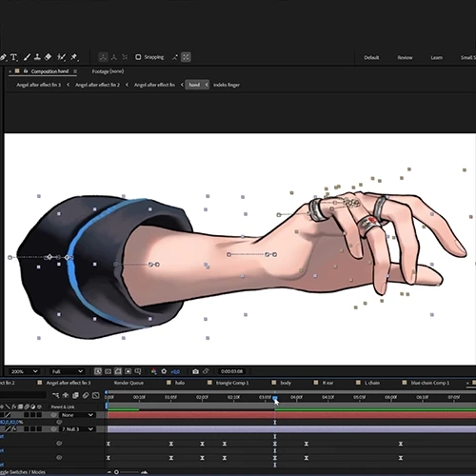Switch to R ear timeline tab
Image resolution: width=476 pixels, height=476 pixels.
(x=327, y=383)
